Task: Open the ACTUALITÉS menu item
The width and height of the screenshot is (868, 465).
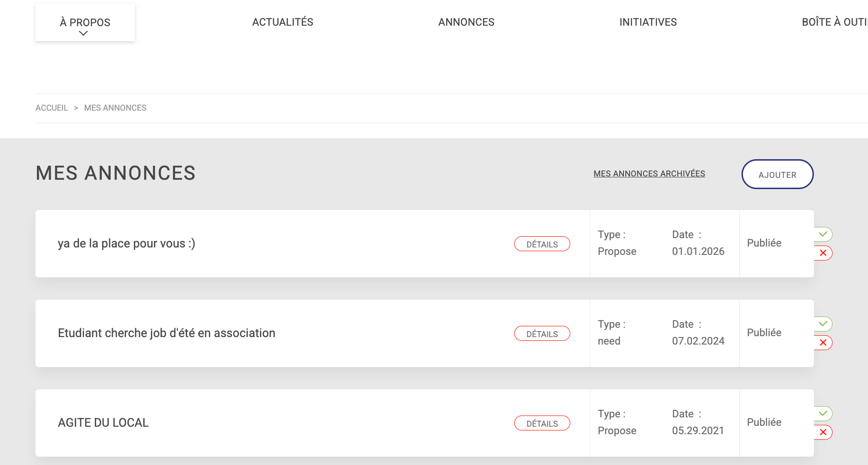Action: tap(282, 22)
